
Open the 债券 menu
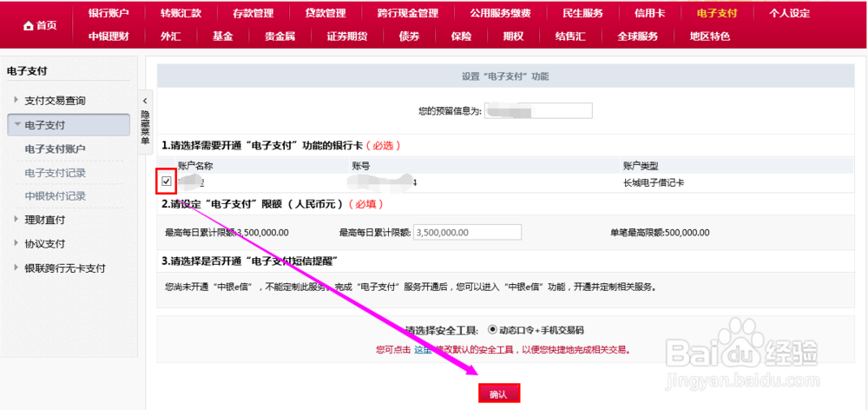point(409,37)
